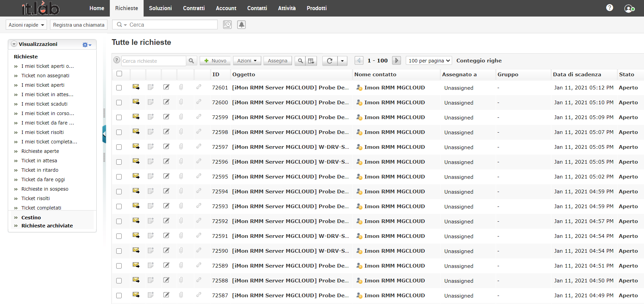Open table column settings icon
The height and width of the screenshot is (304, 644).
point(311,61)
